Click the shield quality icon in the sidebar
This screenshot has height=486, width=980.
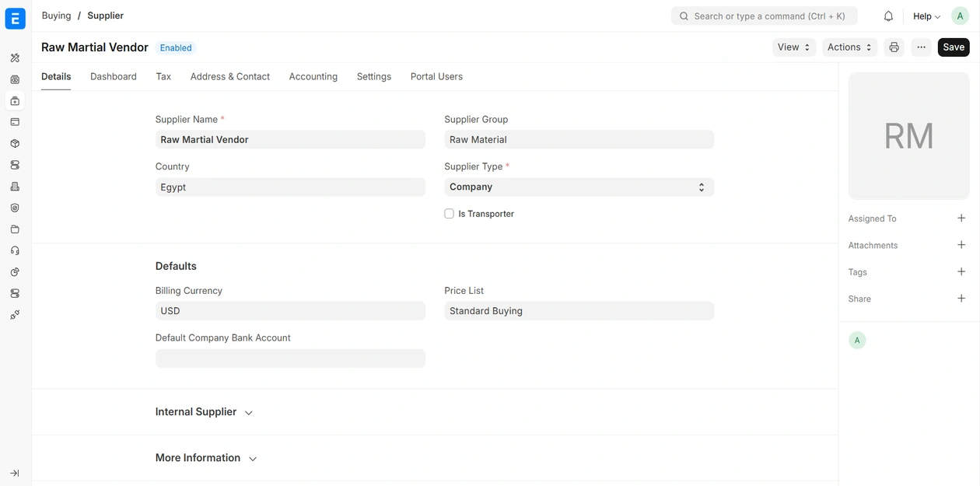point(15,208)
